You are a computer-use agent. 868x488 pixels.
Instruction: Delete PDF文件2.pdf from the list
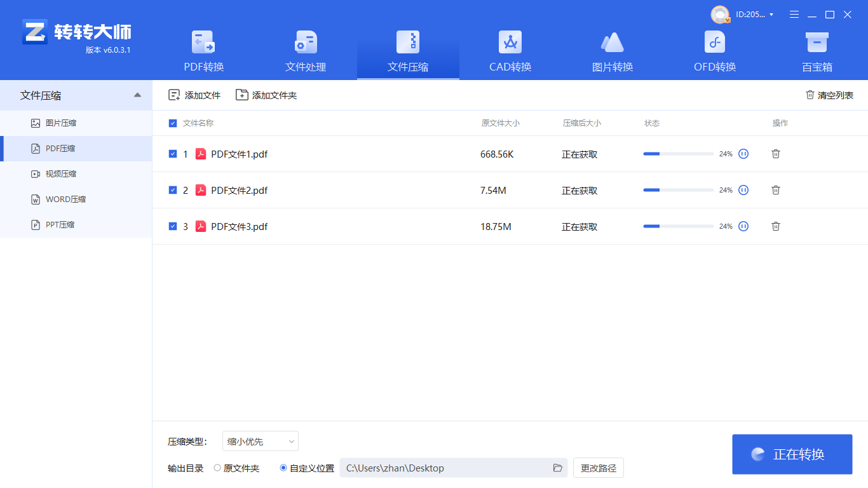click(776, 190)
